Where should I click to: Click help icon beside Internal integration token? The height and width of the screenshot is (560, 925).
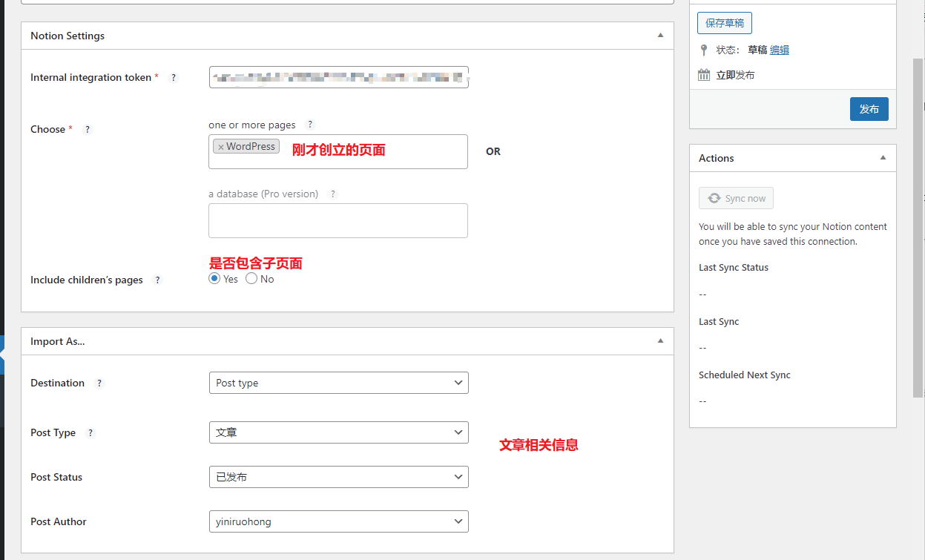coord(174,78)
